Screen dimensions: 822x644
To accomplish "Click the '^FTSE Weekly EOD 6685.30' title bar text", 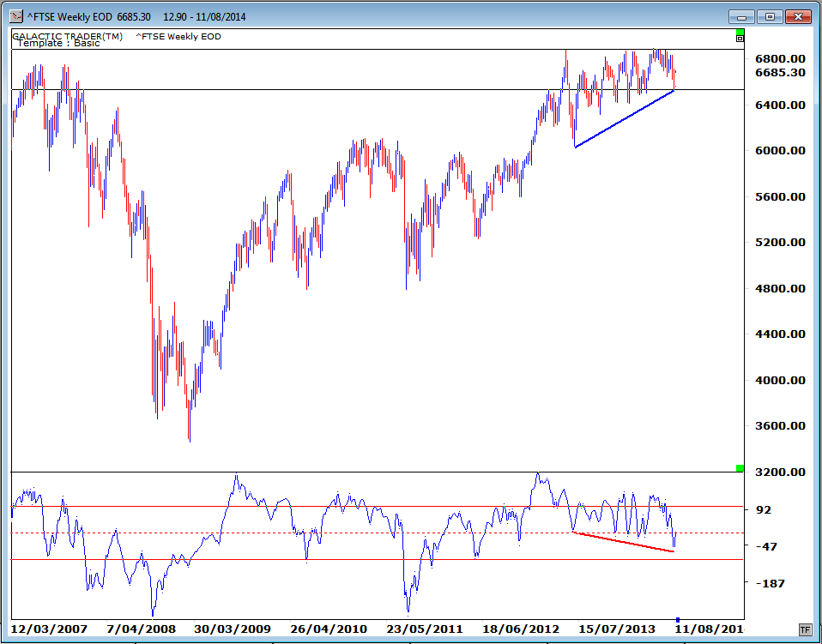I will point(88,17).
